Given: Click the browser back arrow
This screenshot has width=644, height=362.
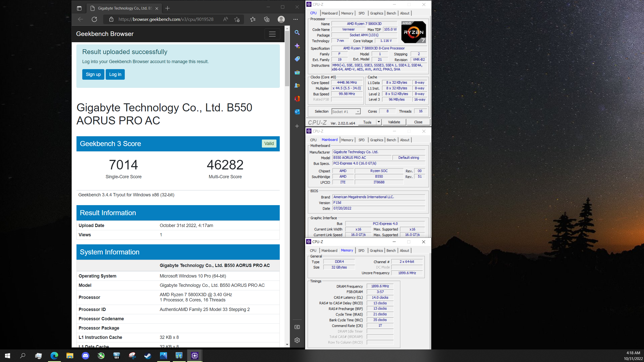Looking at the screenshot, I should click(80, 19).
